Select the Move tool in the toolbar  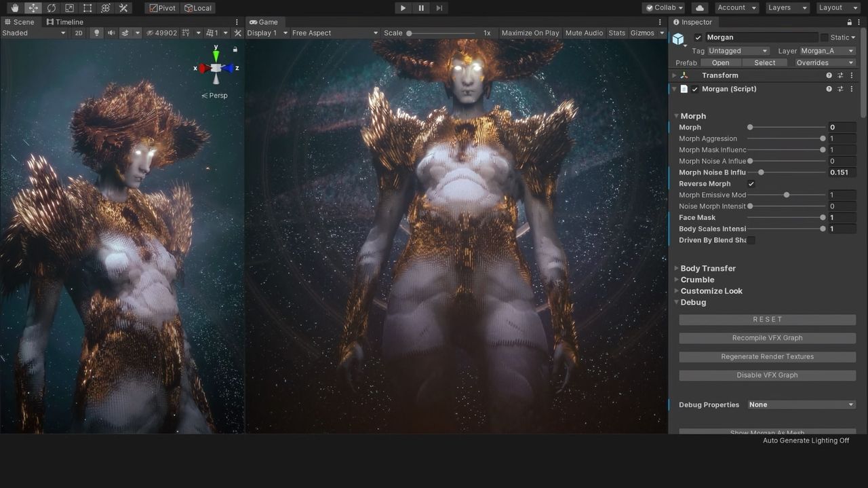[x=33, y=8]
